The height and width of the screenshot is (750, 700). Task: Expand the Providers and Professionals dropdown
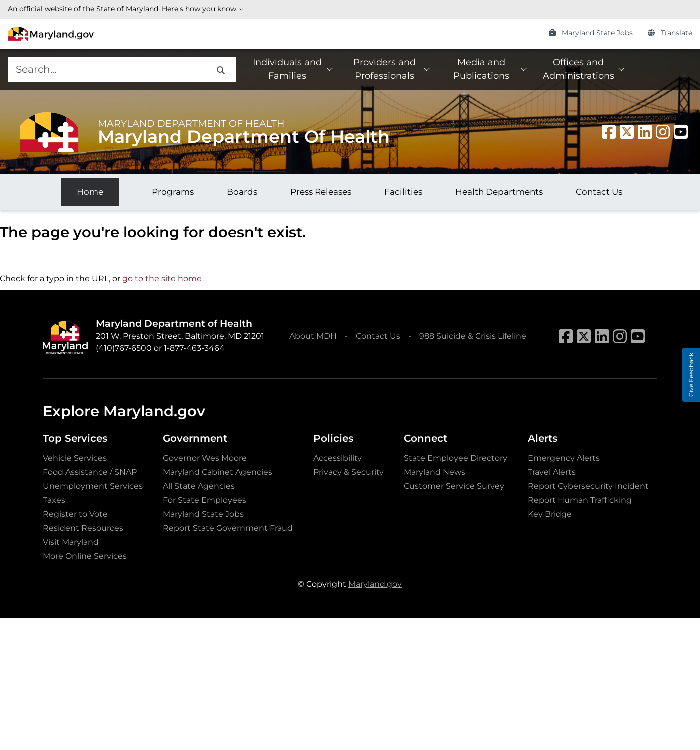coord(391,69)
